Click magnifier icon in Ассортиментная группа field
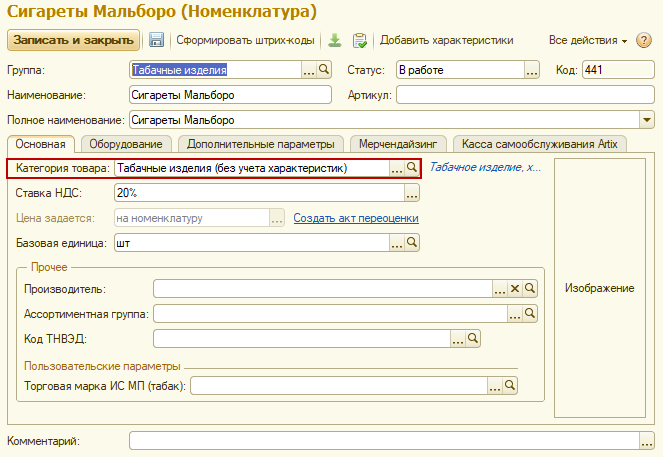Screen dimensions: 663x457 click(x=529, y=314)
